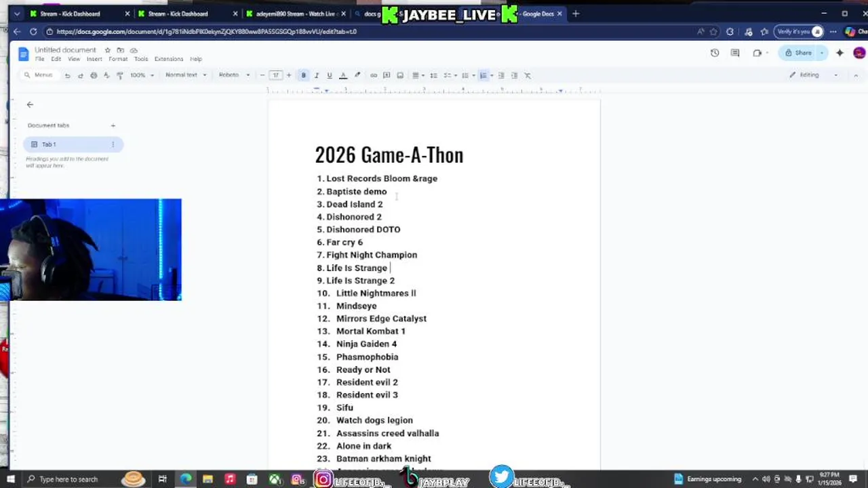Screen dimensions: 868x488
Task: Click the decrease indent icon
Action: tap(501, 75)
